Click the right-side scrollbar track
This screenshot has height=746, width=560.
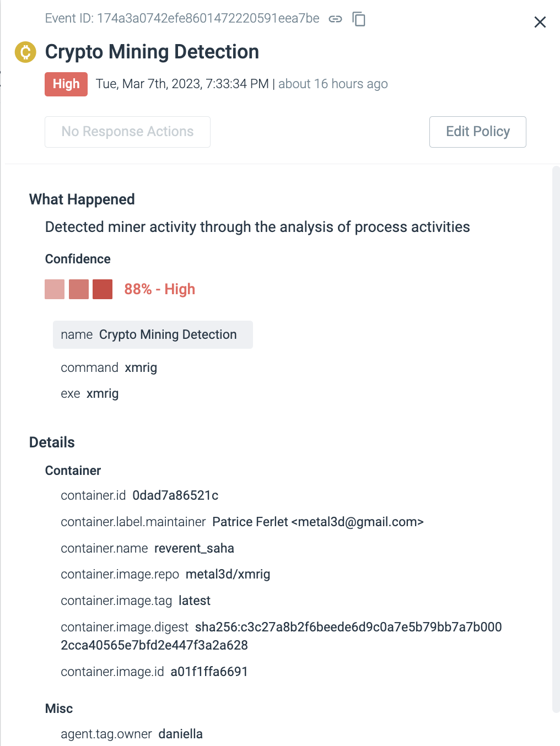click(556, 386)
